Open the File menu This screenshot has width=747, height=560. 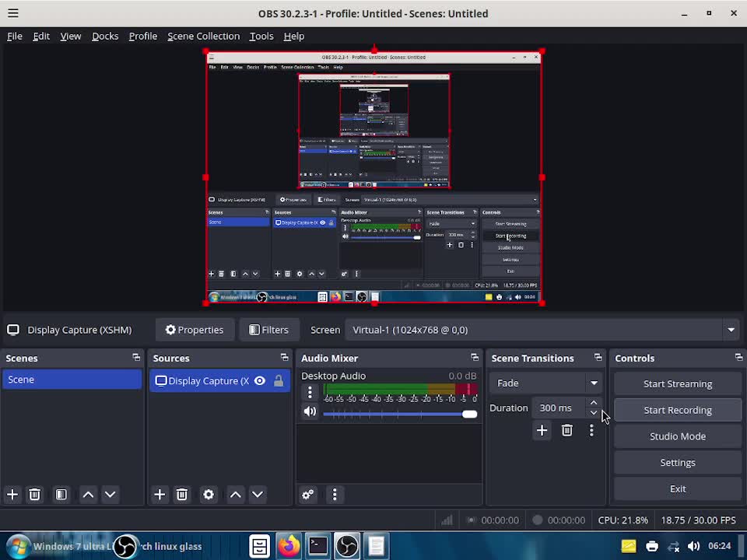point(15,37)
